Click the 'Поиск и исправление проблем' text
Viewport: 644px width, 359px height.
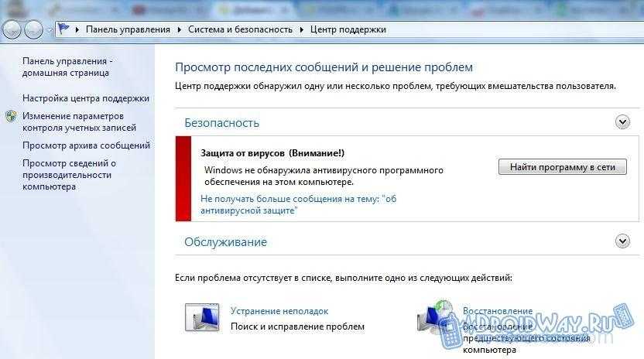pos(297,327)
